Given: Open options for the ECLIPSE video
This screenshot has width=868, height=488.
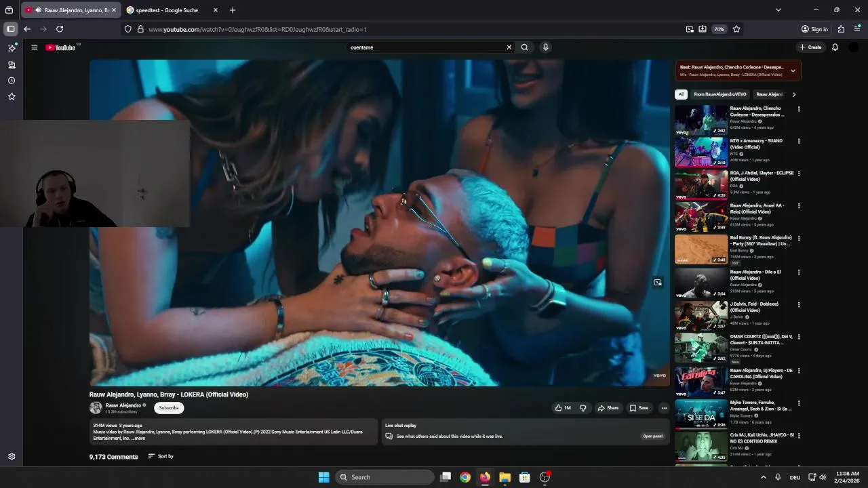Looking at the screenshot, I should point(799,174).
